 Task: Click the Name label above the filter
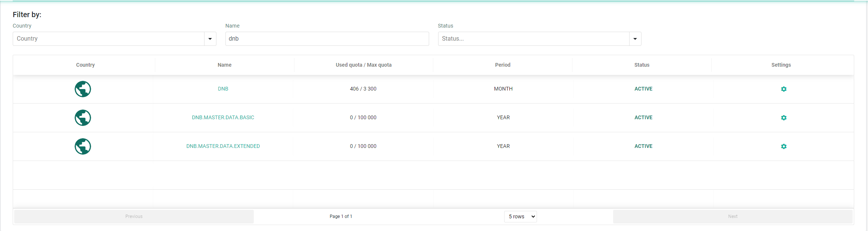232,26
